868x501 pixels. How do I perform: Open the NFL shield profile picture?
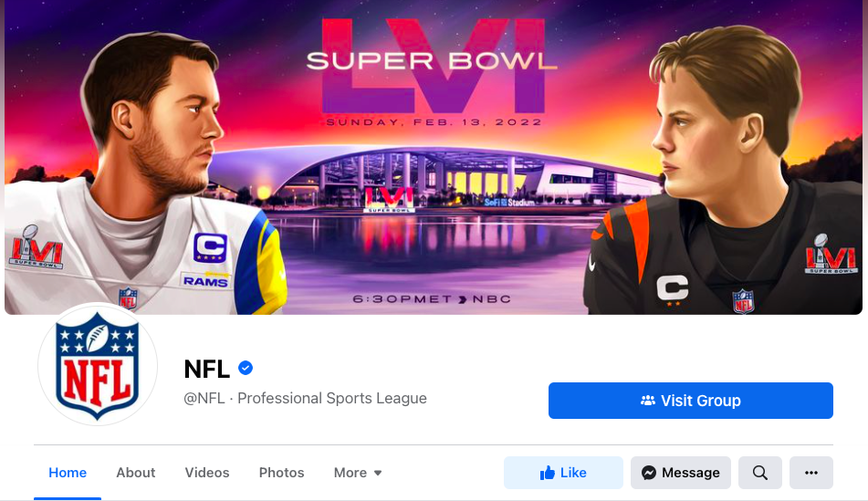point(98,365)
